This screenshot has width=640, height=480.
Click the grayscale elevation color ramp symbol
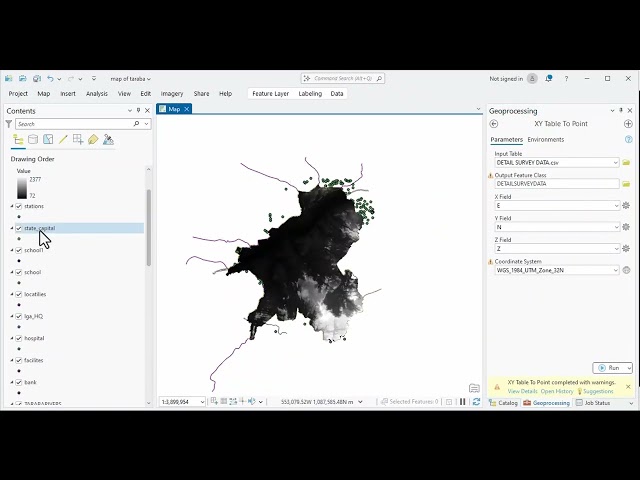22,187
